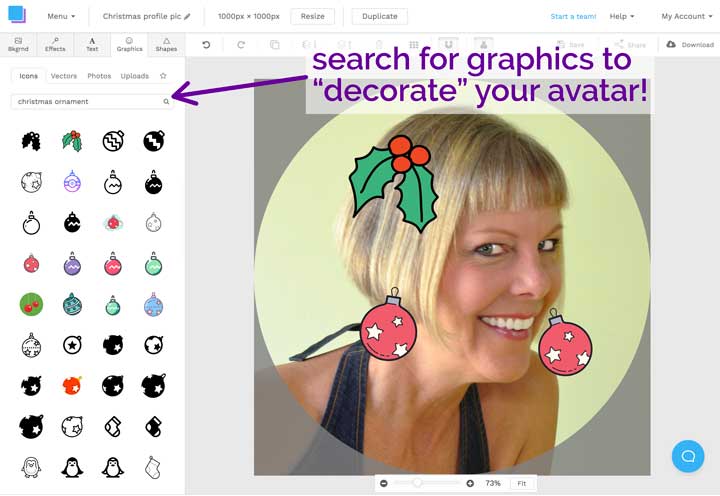
Task: Add the purple outline ornament icon
Action: click(x=72, y=181)
